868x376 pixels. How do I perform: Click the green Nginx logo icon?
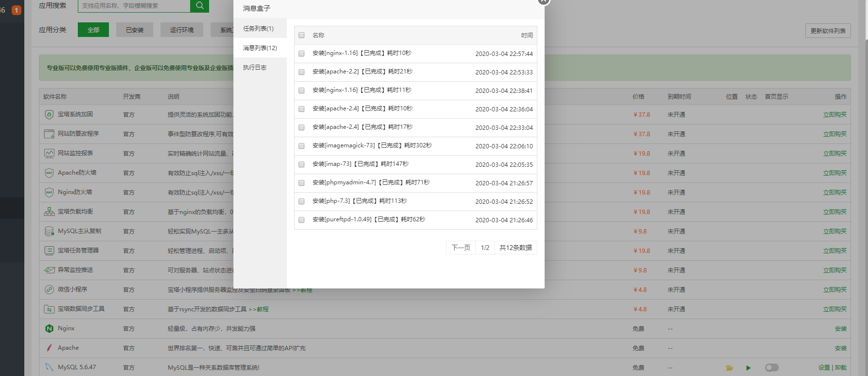point(49,328)
